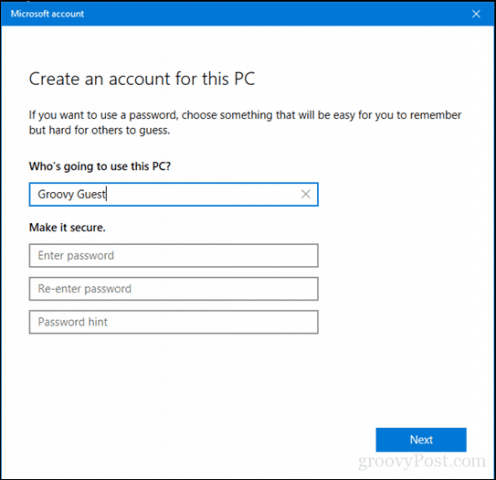Click empty blue title bar area
This screenshot has height=480, width=496.
(x=267, y=14)
